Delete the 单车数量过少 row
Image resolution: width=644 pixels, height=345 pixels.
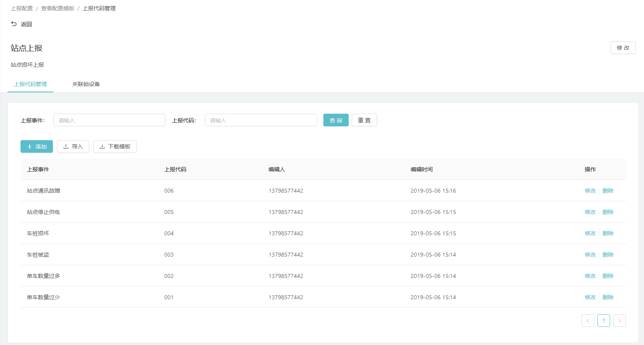[x=608, y=297]
